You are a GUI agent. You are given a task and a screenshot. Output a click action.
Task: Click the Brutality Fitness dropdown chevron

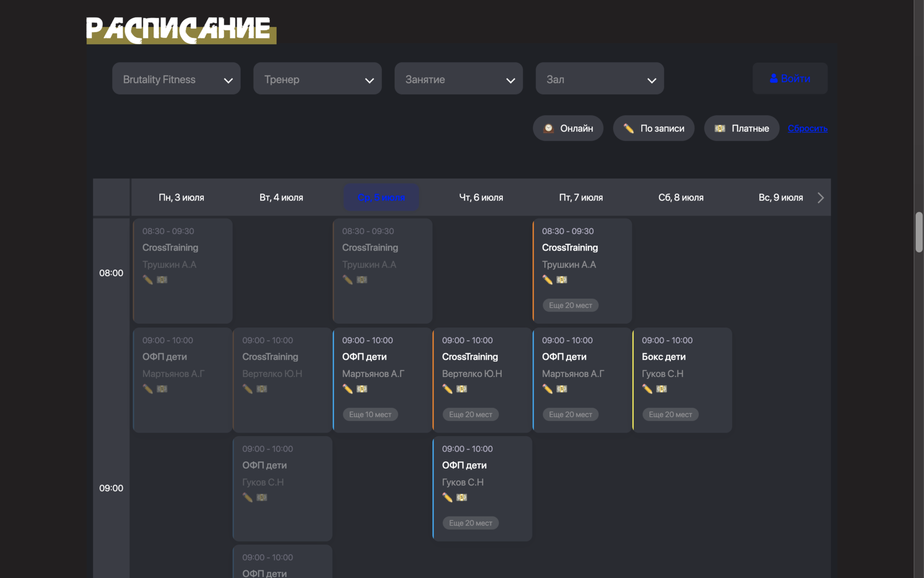coord(228,80)
